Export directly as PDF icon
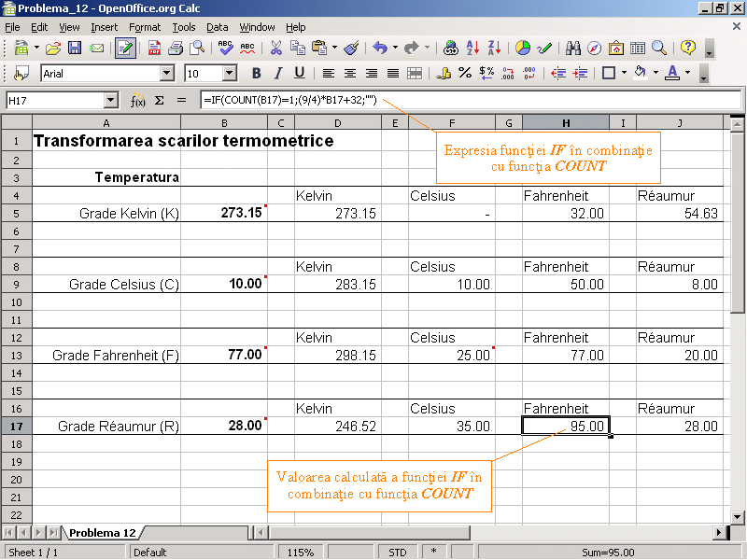 coord(154,49)
